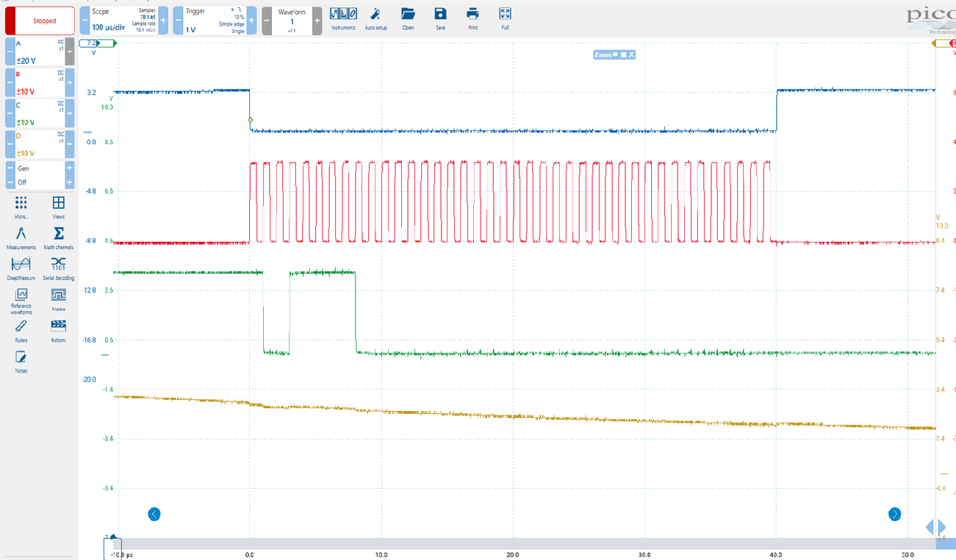Switch to the Views panel

coord(58,208)
